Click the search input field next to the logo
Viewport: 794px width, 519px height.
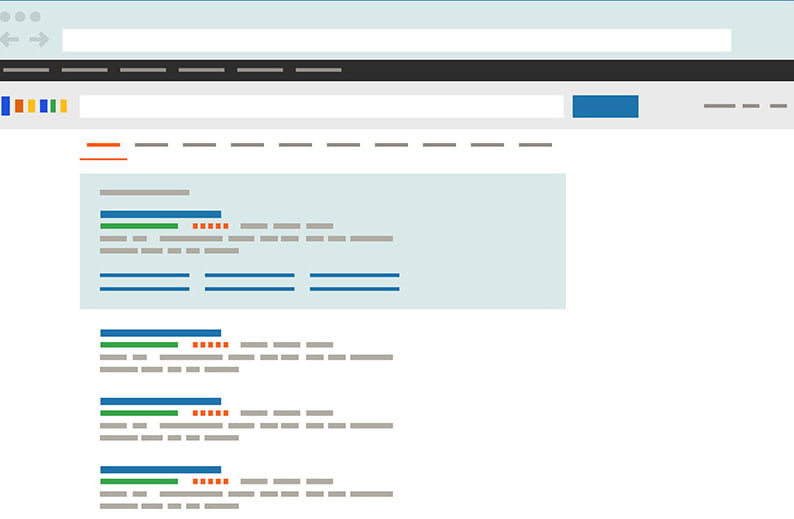tap(321, 106)
